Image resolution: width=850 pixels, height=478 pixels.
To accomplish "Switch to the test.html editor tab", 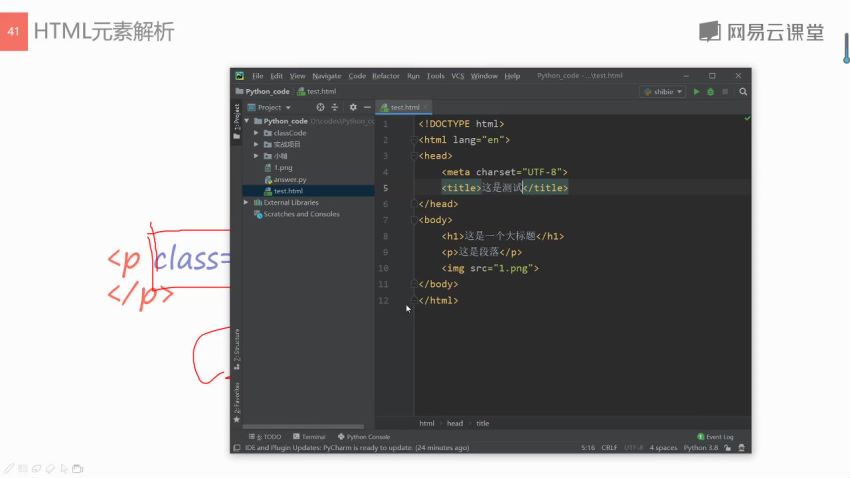I will click(404, 107).
